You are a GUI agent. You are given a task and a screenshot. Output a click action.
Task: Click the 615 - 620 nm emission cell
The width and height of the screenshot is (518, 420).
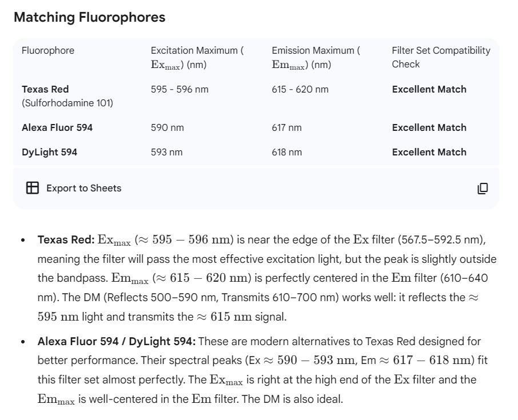click(300, 89)
